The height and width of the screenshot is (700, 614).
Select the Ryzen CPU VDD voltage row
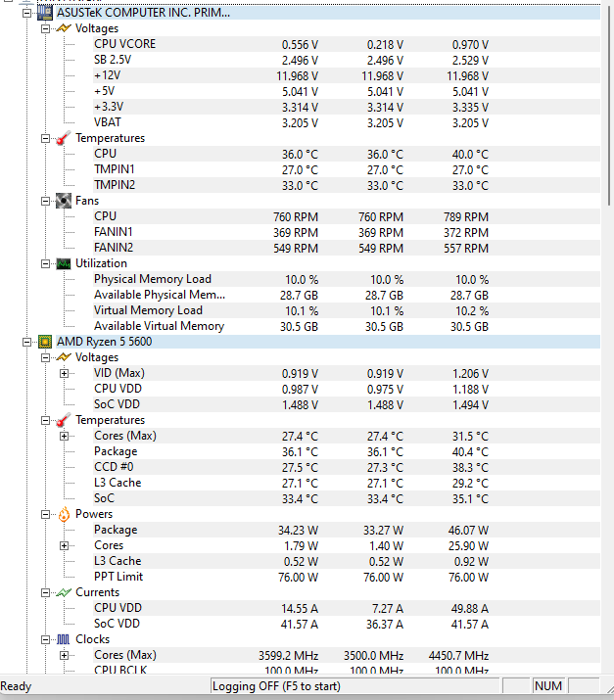click(x=346, y=389)
